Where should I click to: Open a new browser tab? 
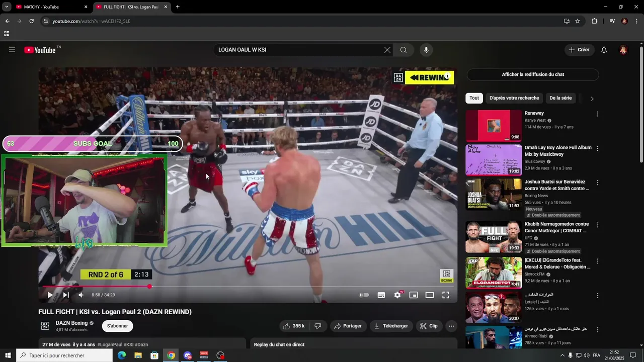(x=178, y=7)
